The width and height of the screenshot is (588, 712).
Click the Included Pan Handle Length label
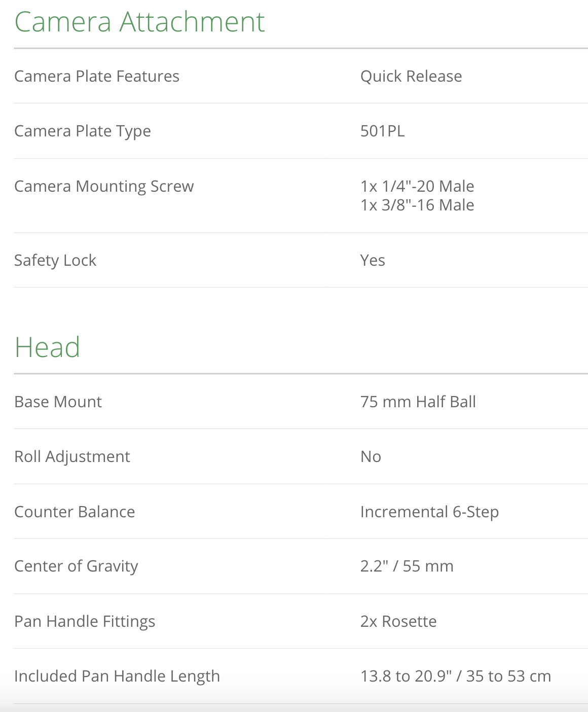(117, 676)
